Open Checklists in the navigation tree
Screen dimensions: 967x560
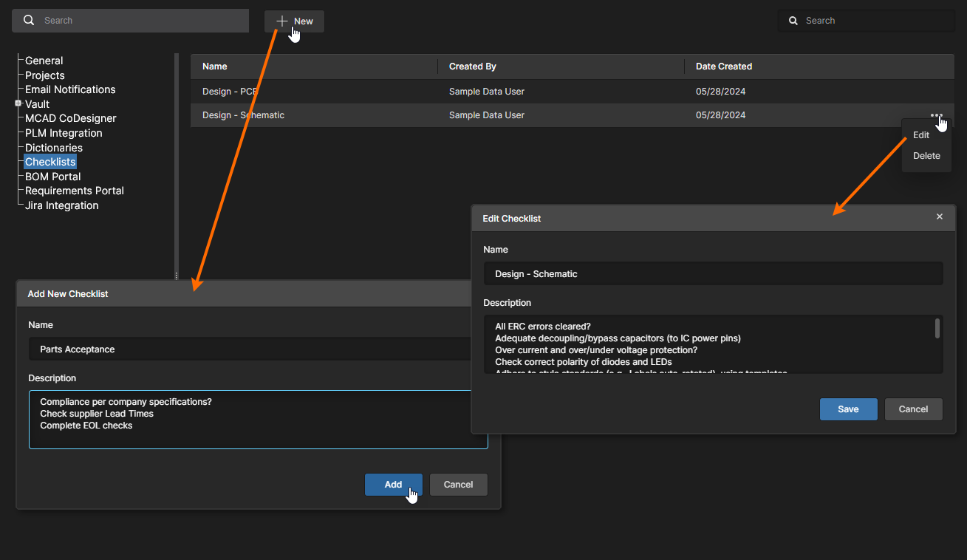50,162
